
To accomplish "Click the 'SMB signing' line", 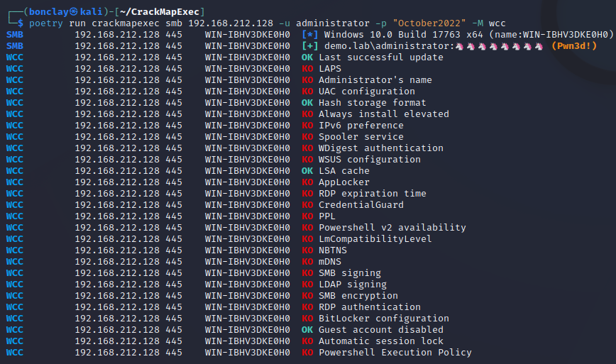I will click(350, 274).
